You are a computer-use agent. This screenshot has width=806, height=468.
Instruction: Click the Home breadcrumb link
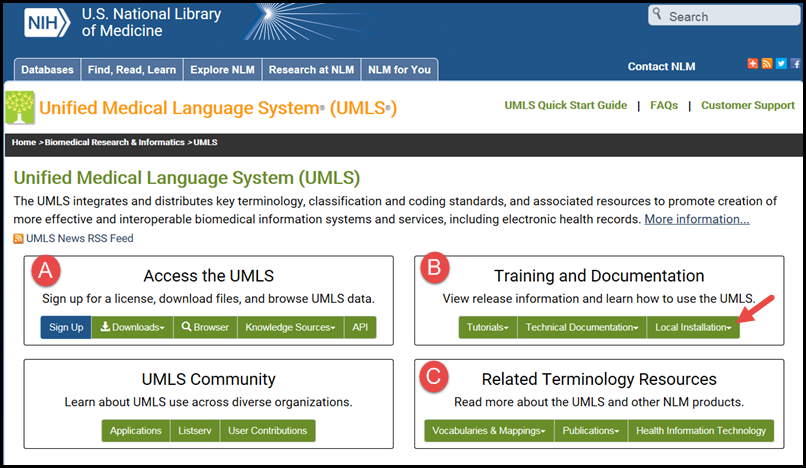click(x=24, y=142)
